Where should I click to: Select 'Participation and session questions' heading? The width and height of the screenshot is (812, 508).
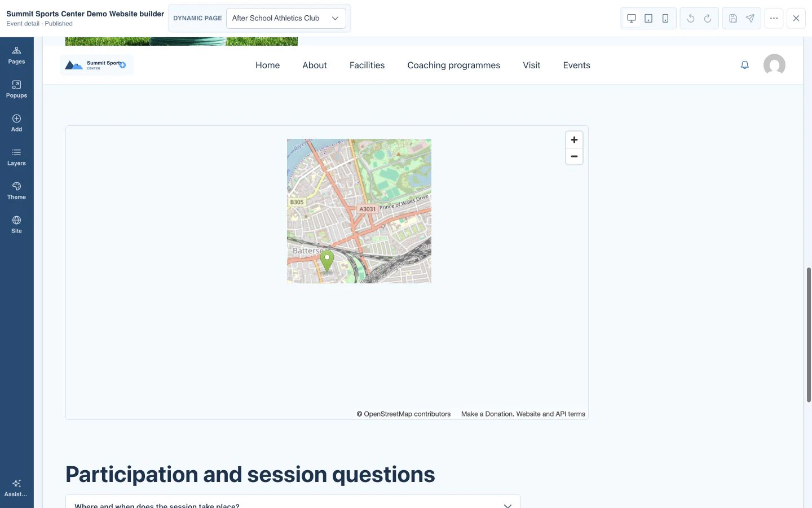[250, 474]
